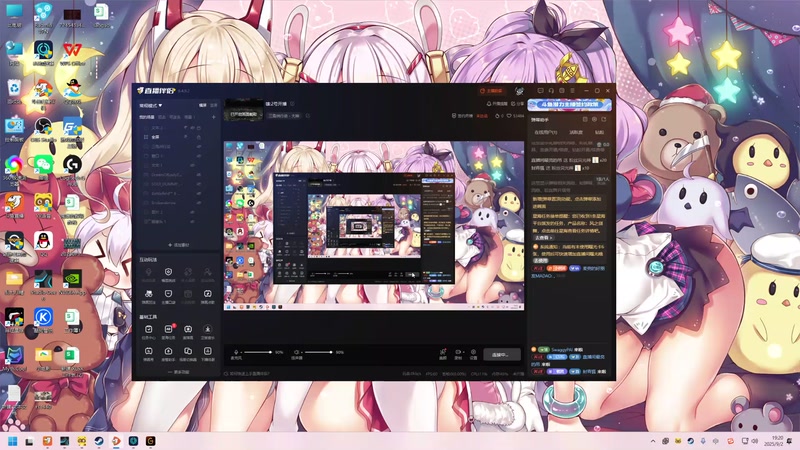The height and width of the screenshot is (450, 800).
Task: Toggle visibility of the Brokenarrow source
Action: click(198, 203)
